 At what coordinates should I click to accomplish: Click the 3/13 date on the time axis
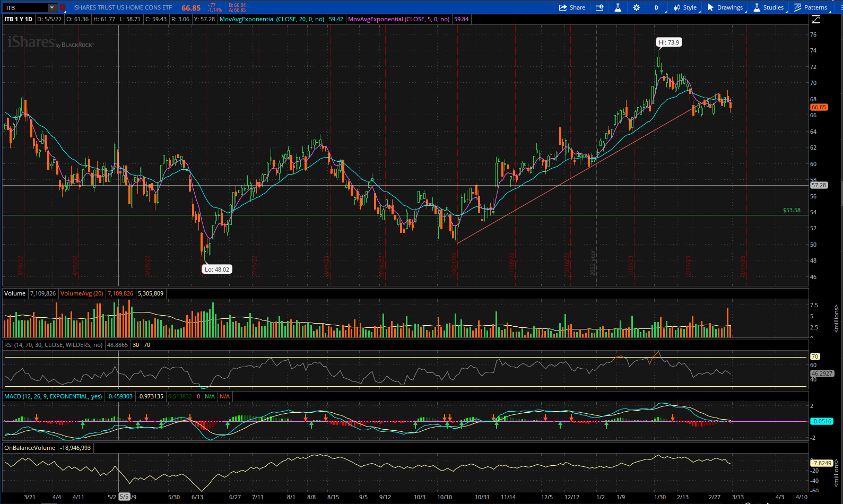pos(738,497)
